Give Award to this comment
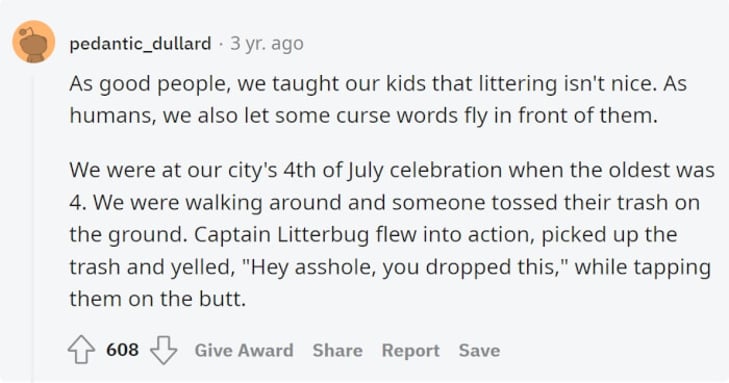The image size is (729, 383). click(244, 350)
